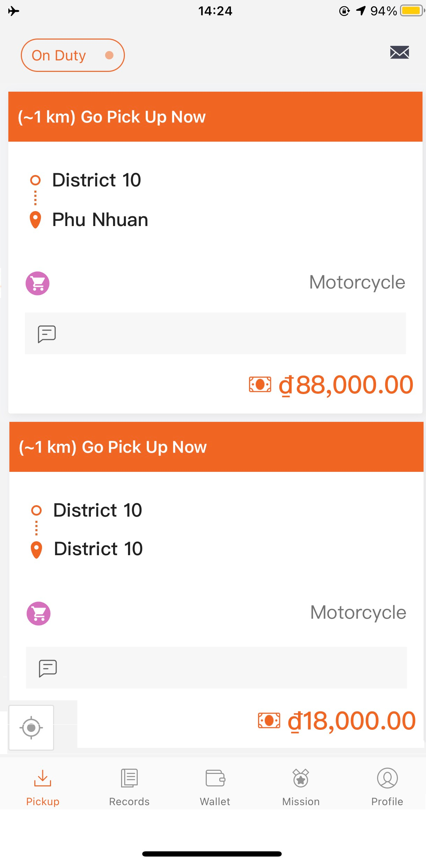This screenshot has height=868, width=426.
Task: Recenter with the location target button
Action: pos(31,727)
